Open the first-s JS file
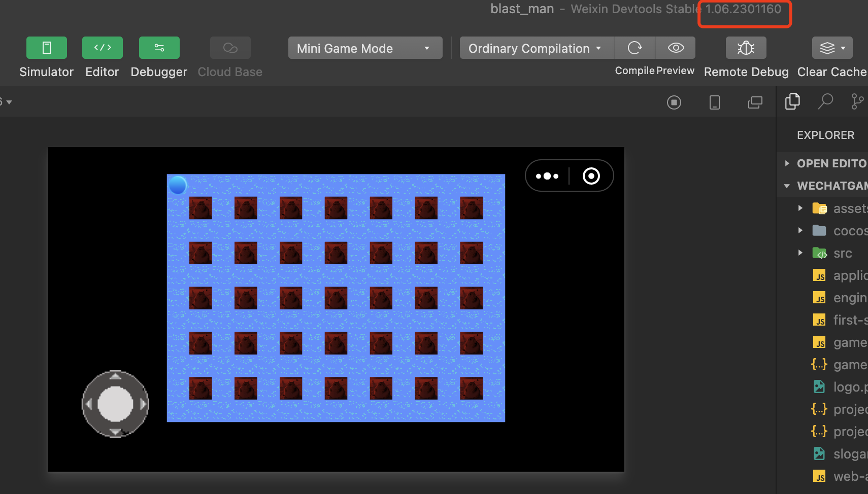Screen dimensions: 868x494 pyautogui.click(x=840, y=320)
